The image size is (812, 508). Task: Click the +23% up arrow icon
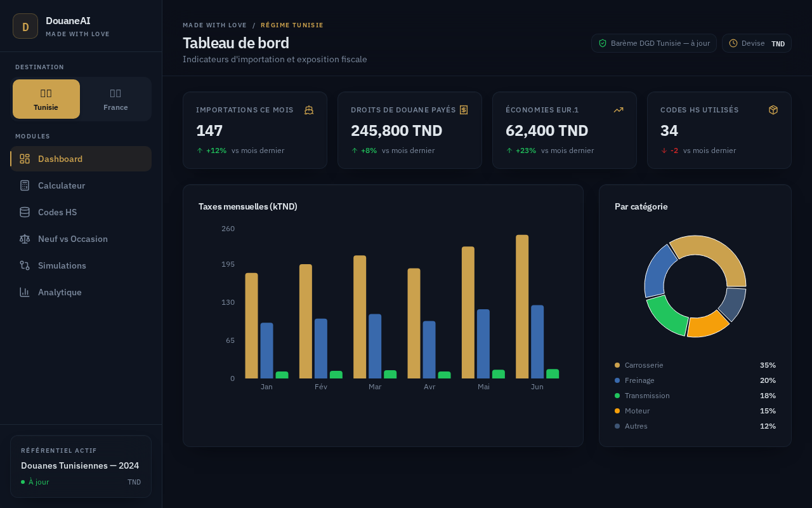click(x=509, y=150)
